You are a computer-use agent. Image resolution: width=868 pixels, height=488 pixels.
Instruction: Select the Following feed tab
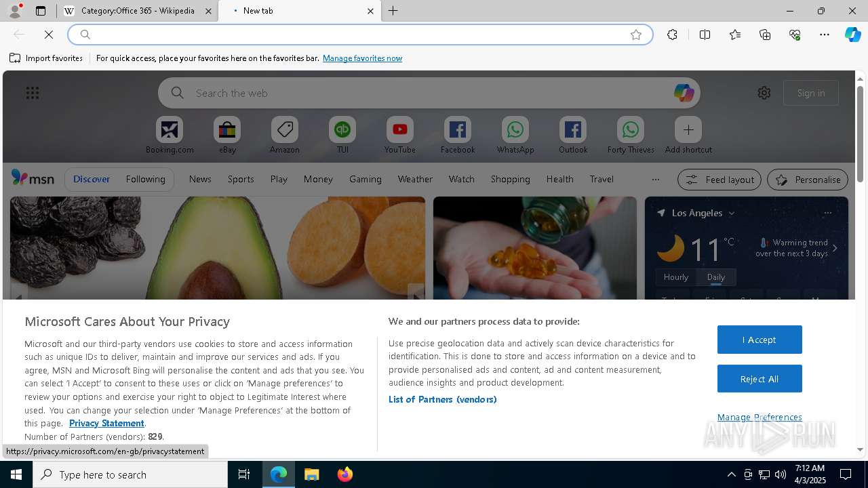tap(145, 179)
